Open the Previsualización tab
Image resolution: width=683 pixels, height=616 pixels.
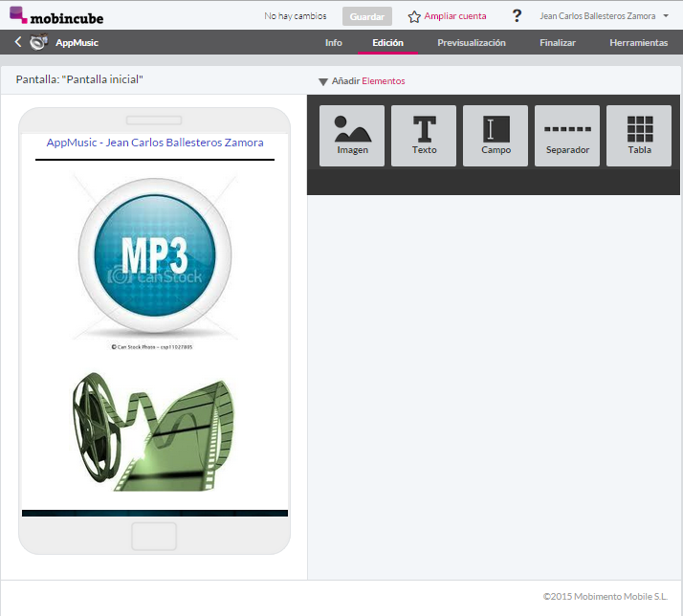click(471, 43)
